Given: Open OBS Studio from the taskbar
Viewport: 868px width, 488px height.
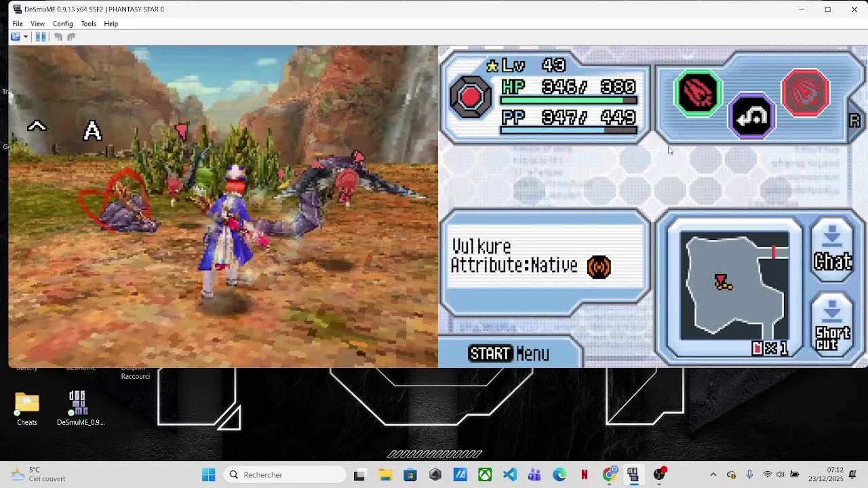Looking at the screenshot, I should (658, 475).
